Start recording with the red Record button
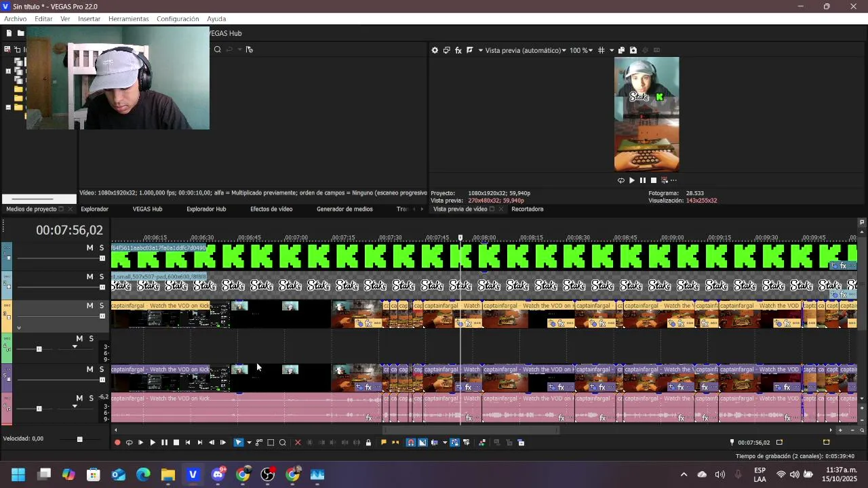 [x=117, y=443]
